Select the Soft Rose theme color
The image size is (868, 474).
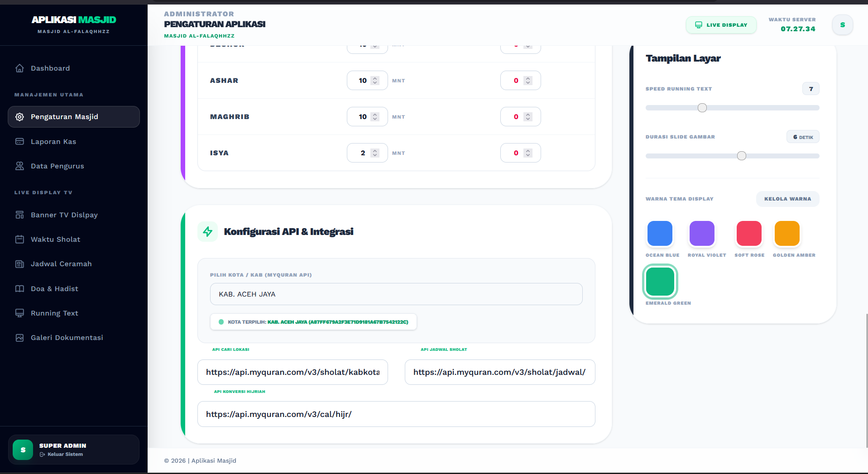tap(749, 234)
